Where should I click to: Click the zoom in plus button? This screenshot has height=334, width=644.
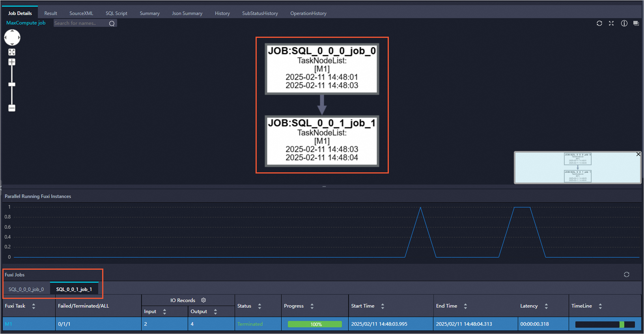[x=12, y=62]
